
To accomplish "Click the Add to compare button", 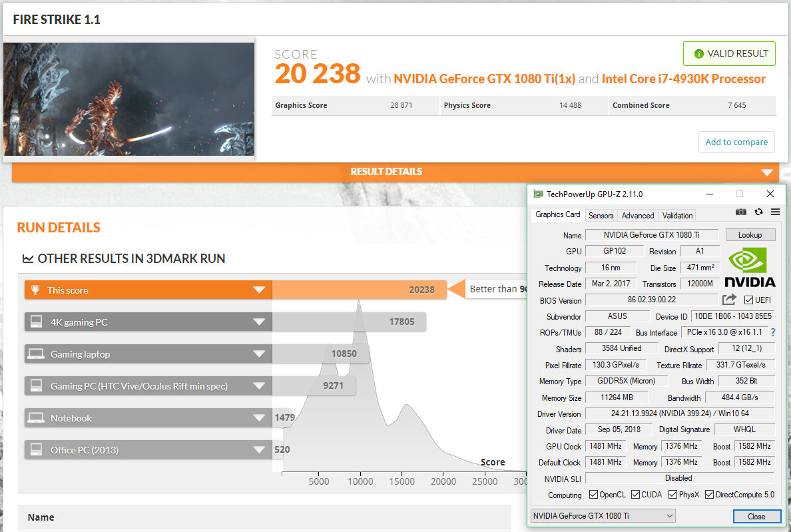I will (x=736, y=142).
